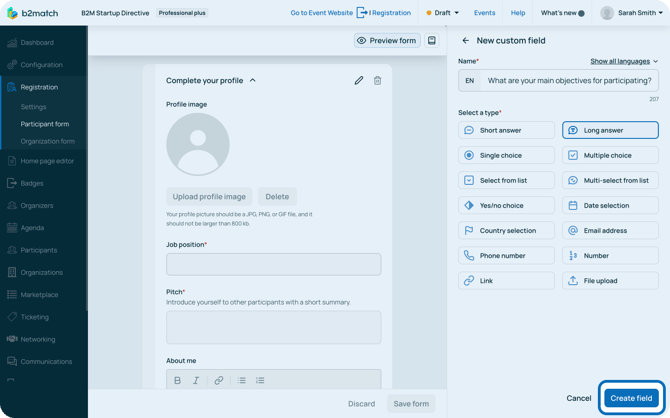Click the Registration exit icon in top bar
The height and width of the screenshot is (418, 670).
[362, 13]
